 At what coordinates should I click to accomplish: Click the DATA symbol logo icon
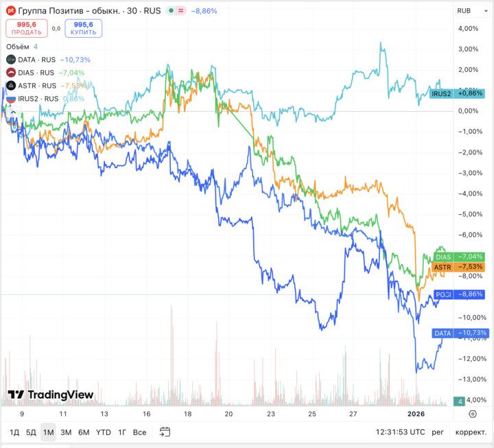click(x=10, y=60)
